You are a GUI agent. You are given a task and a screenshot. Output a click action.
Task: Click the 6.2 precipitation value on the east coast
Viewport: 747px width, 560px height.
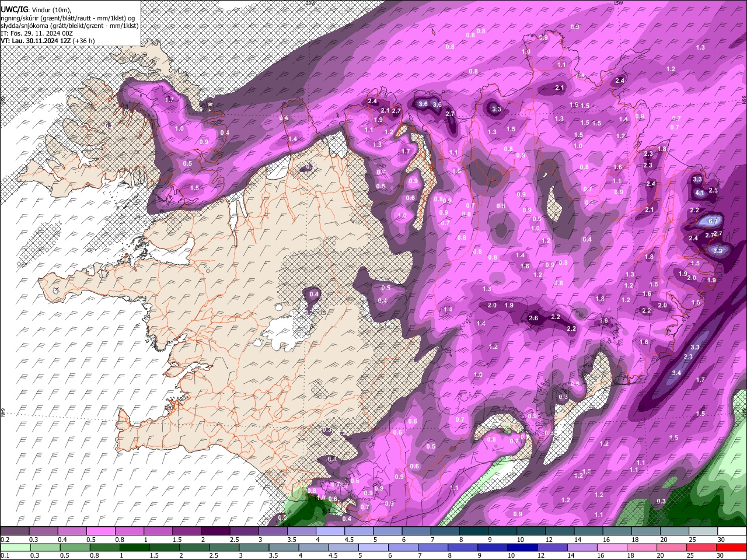pyautogui.click(x=713, y=222)
